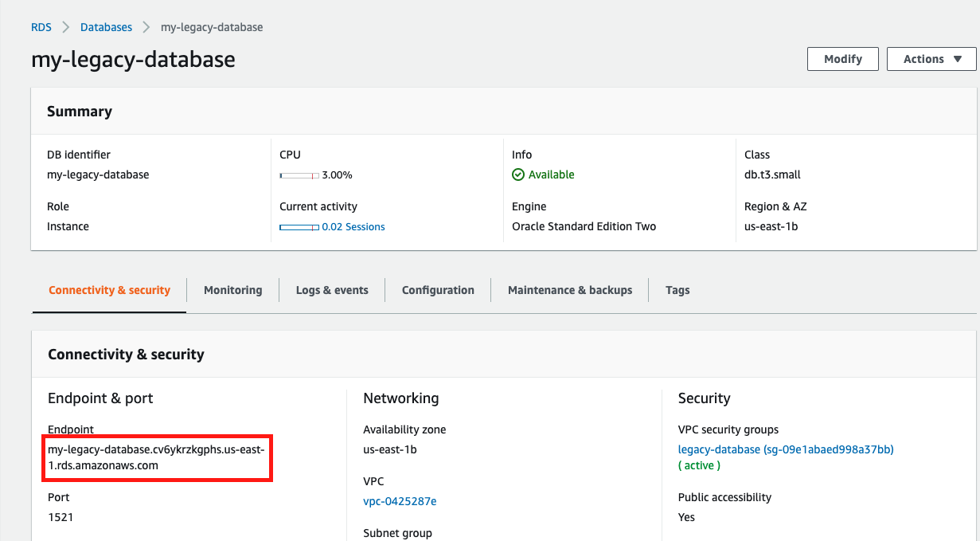Open the 0.02 Sessions link
The image size is (980, 541).
pyautogui.click(x=353, y=227)
